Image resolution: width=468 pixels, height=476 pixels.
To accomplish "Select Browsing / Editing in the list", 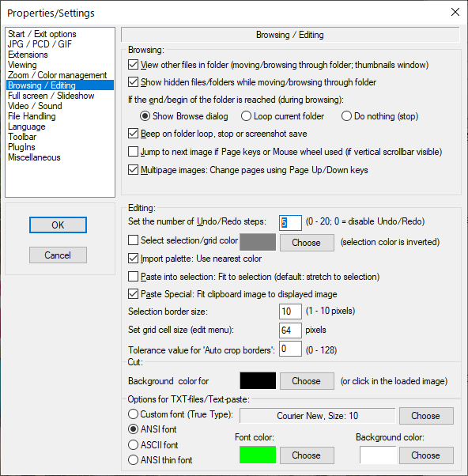I will click(60, 85).
